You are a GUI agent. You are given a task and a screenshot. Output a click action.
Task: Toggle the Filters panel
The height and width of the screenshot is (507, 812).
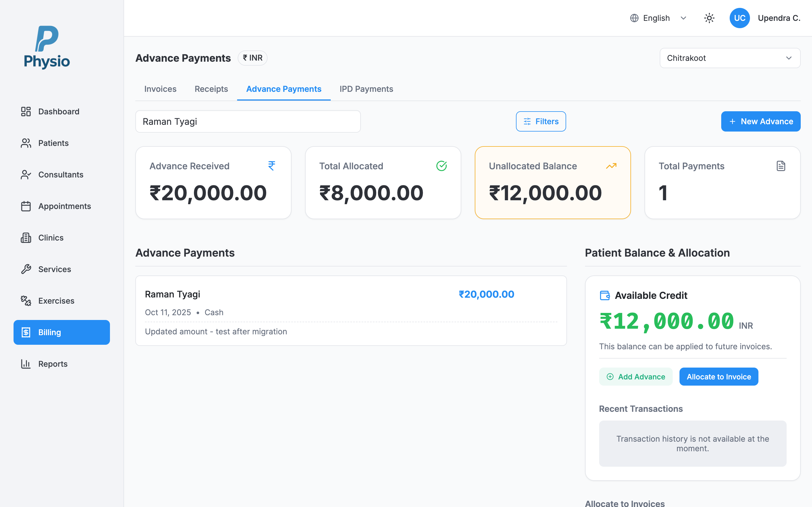540,121
